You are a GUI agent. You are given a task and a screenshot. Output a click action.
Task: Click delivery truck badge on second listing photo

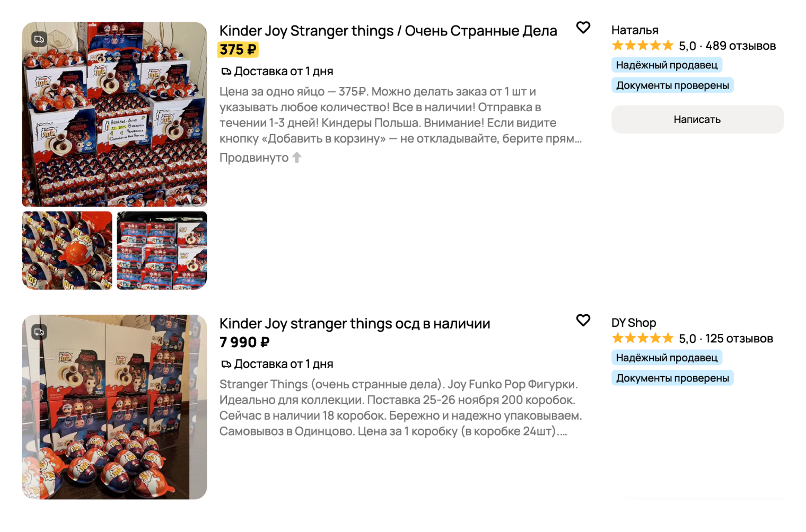(x=39, y=332)
